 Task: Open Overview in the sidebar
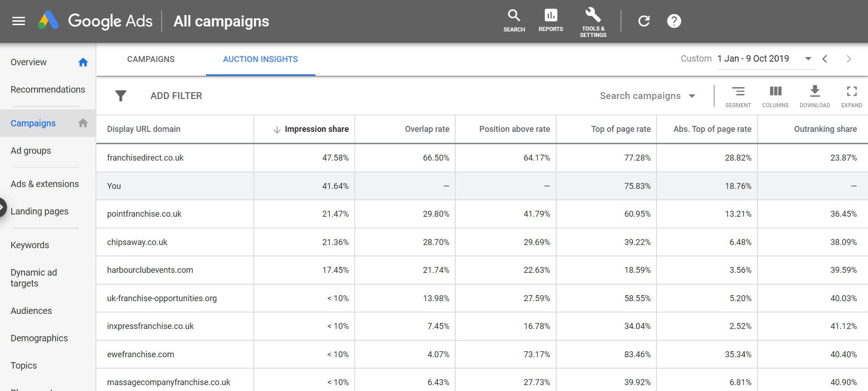coord(28,62)
